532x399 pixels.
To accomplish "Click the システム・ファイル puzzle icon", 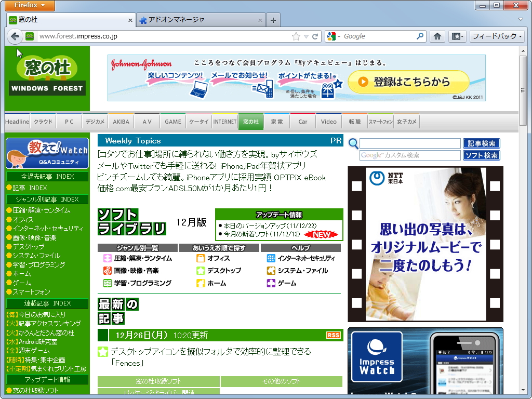I will click(271, 271).
